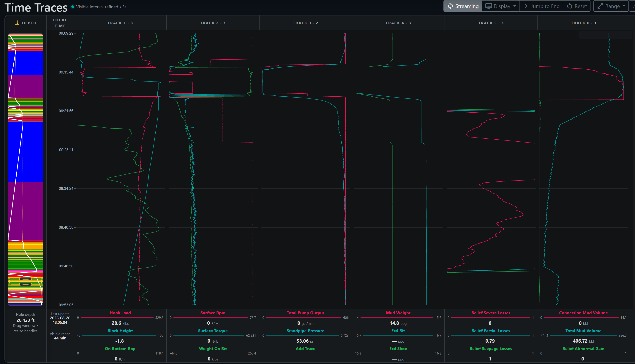Select the TRACK 4 · 3 header
The height and width of the screenshot is (364, 635).
[x=398, y=23]
